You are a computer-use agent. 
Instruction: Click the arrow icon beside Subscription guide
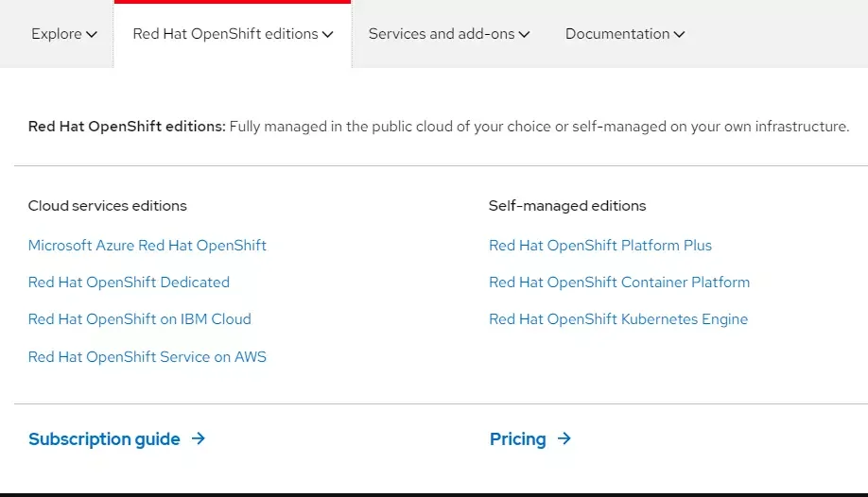(199, 438)
